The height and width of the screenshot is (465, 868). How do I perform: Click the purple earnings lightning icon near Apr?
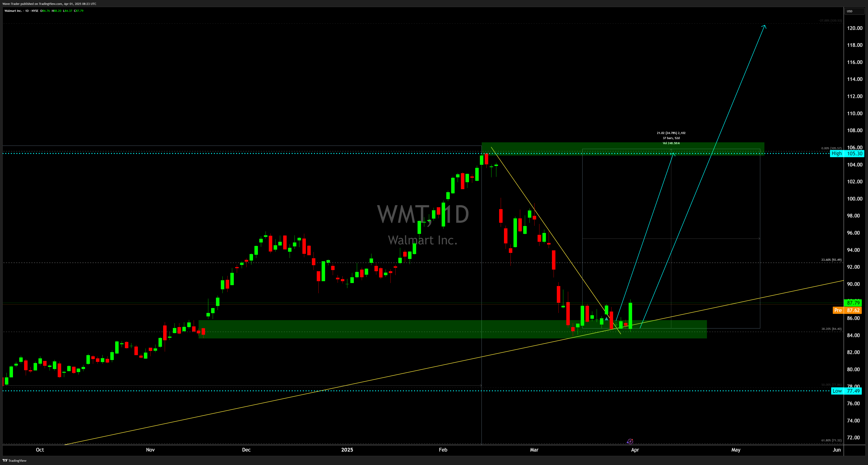[x=630, y=441]
